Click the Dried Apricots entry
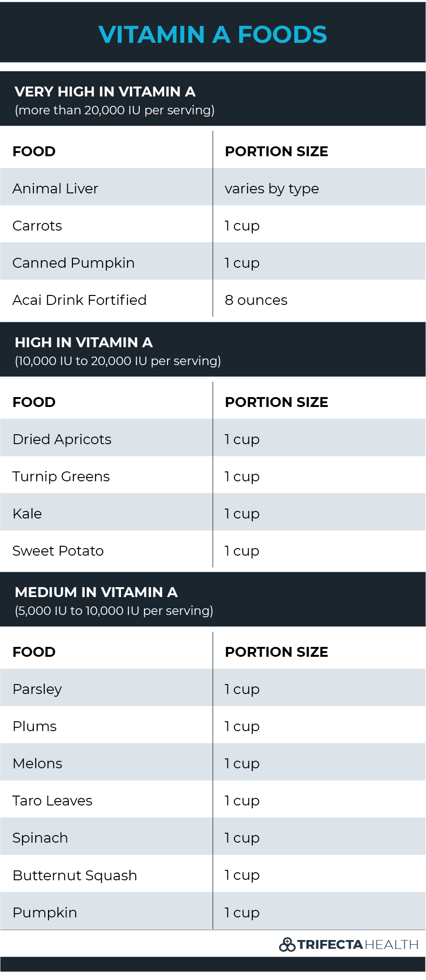426x980 pixels. click(62, 439)
